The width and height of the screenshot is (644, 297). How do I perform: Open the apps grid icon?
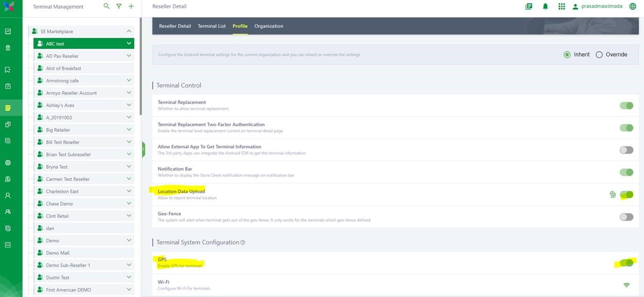(562, 6)
